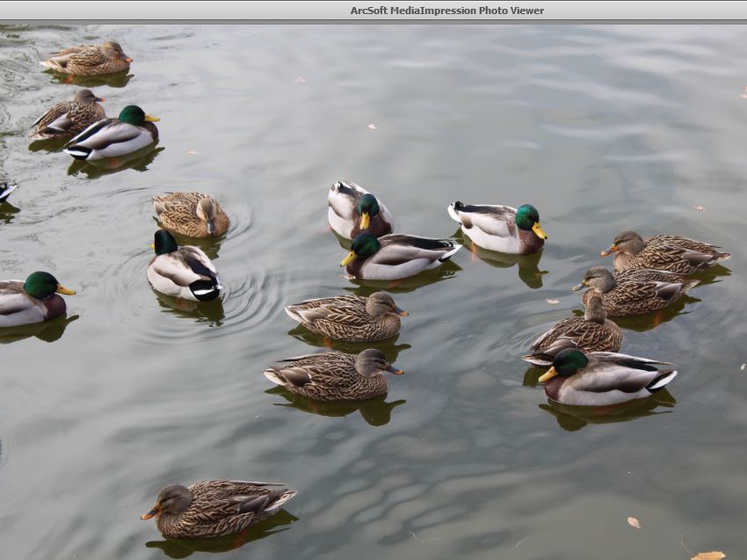The height and width of the screenshot is (560, 747).
Task: Click the fallen leaf in bottom-right corner
Action: tap(707, 555)
